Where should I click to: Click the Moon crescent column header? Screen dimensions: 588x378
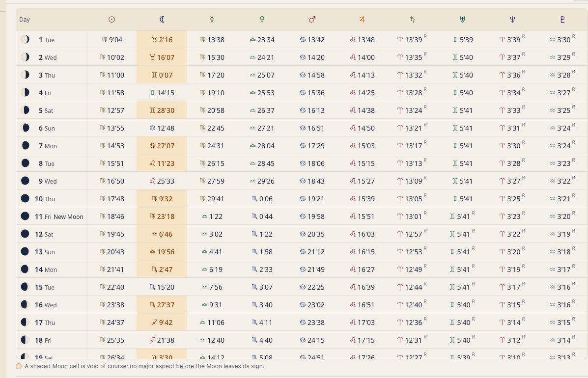(x=162, y=20)
